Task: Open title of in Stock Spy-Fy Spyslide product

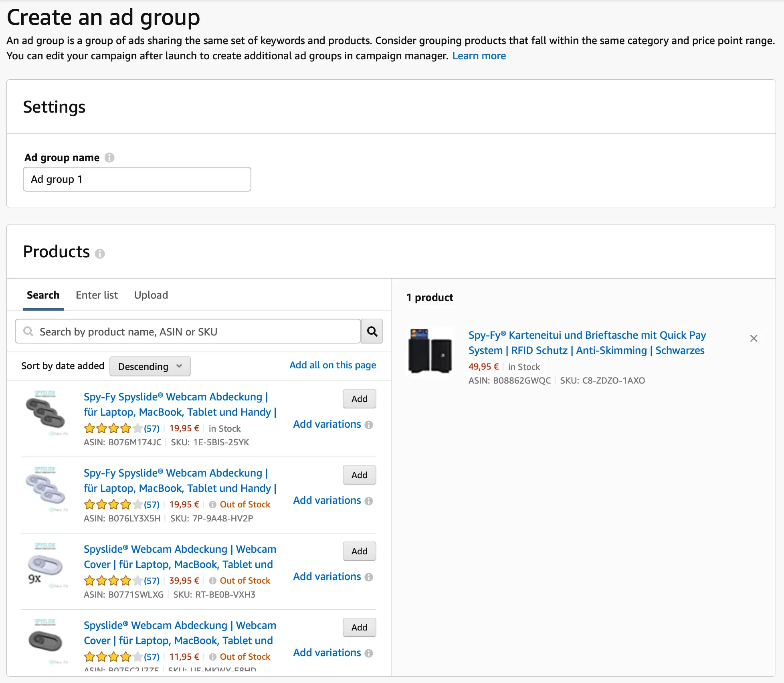Action: coord(180,404)
